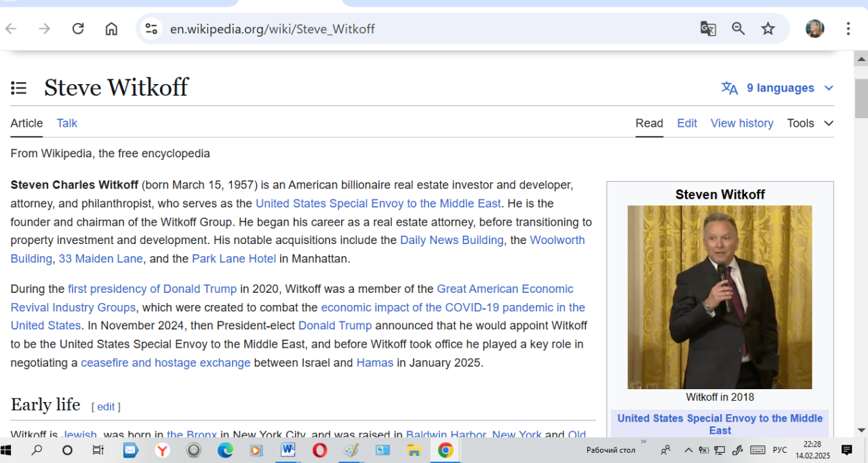Open the notification center icon
Screen dimensions: 868x463
coord(847,449)
